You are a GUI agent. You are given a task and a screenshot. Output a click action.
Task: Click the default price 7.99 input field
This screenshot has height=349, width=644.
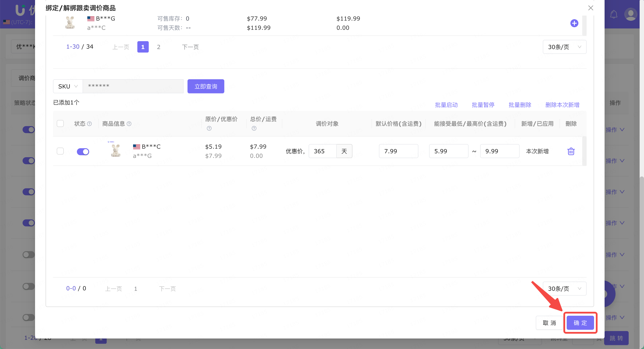[x=398, y=151]
